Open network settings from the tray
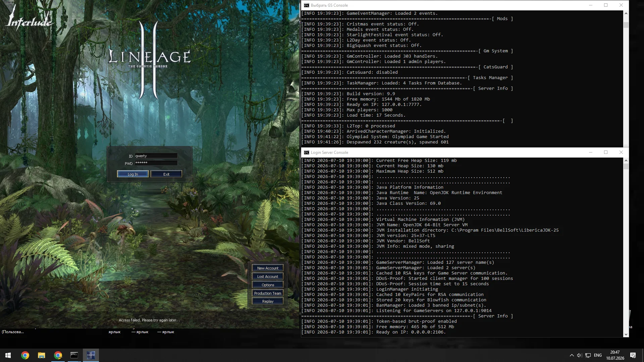The width and height of the screenshot is (644, 362). [588, 355]
